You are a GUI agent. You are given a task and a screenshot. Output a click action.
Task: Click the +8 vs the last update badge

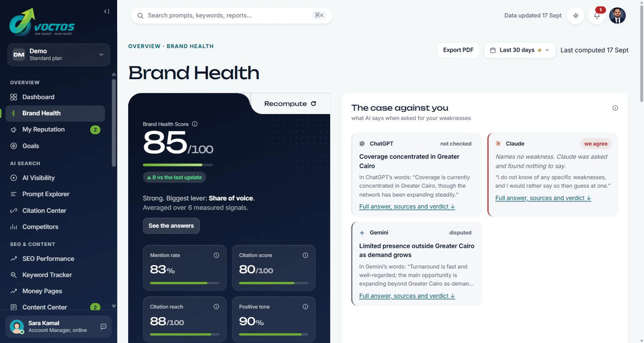coord(174,177)
